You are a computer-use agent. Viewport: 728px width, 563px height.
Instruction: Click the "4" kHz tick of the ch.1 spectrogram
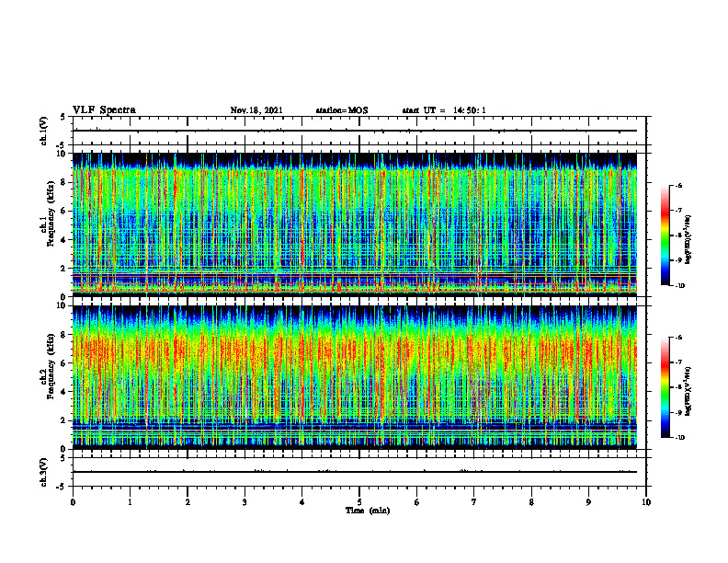coord(64,240)
